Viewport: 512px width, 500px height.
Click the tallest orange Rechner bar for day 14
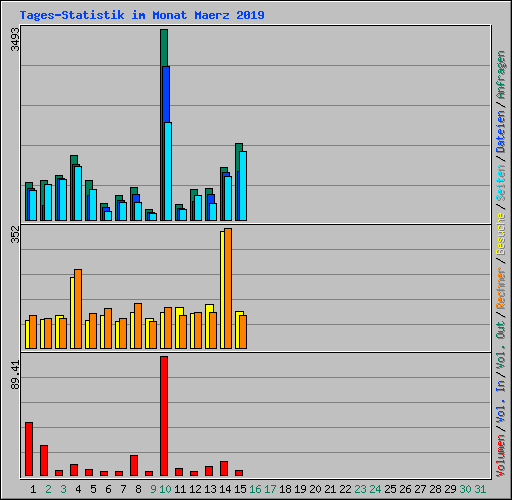click(x=228, y=289)
